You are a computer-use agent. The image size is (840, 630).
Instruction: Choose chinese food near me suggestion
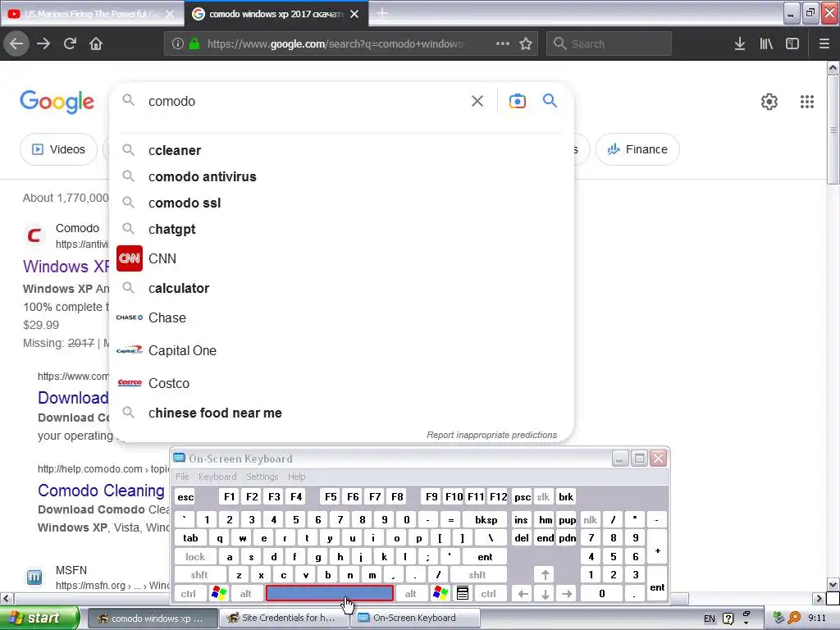pos(341,413)
